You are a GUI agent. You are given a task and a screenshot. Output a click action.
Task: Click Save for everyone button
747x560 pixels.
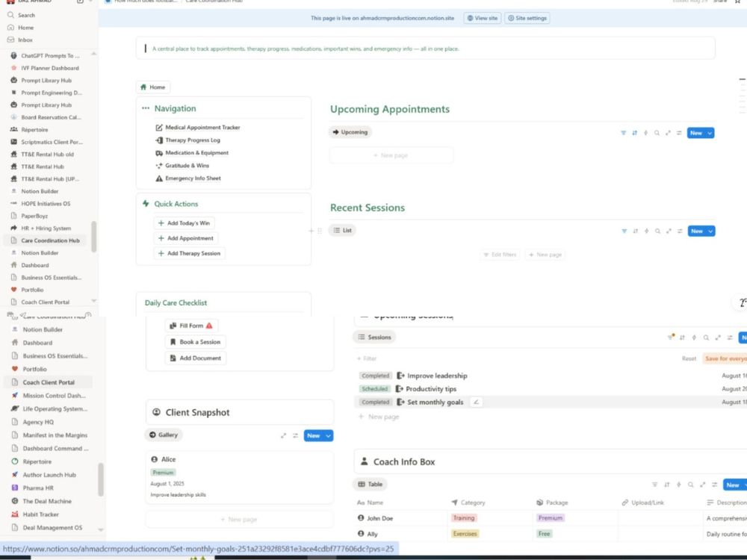point(725,358)
